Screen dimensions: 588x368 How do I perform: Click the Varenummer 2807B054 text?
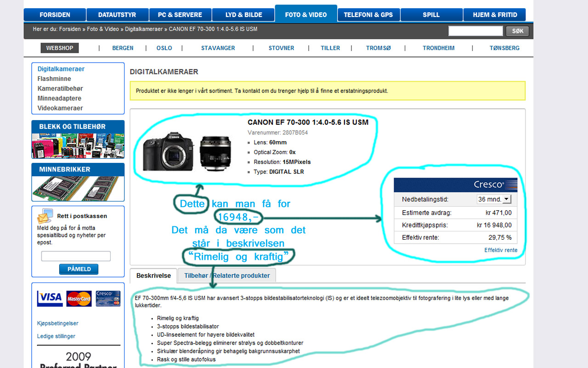(x=277, y=132)
